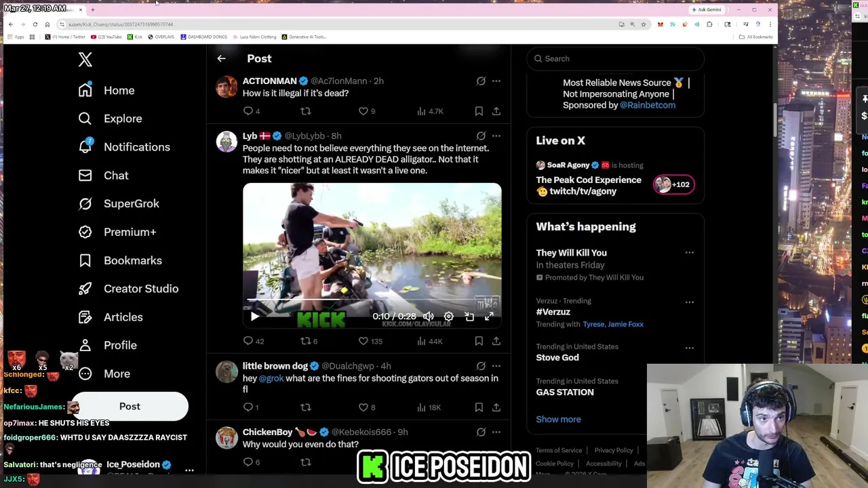Viewport: 868px width, 488px height.
Task: Open the Home page
Action: [106, 90]
